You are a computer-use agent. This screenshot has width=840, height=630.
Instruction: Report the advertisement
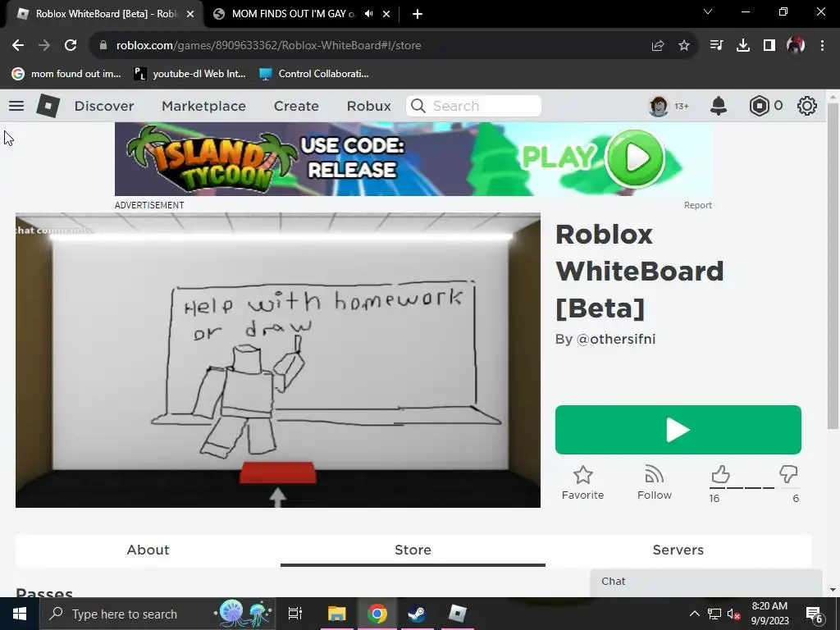[697, 205]
